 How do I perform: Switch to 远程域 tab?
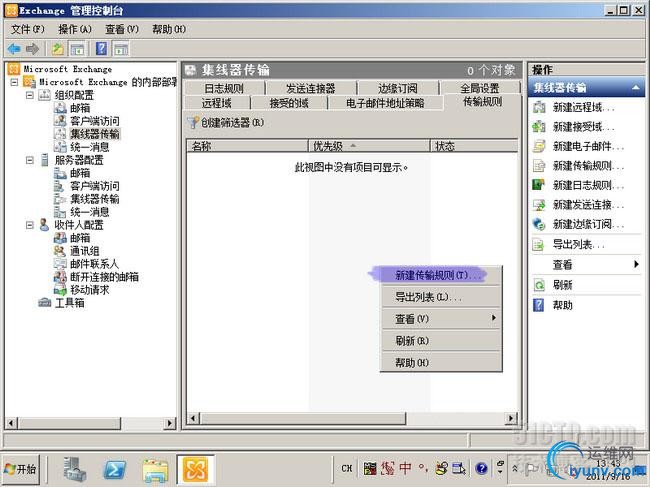click(x=216, y=102)
